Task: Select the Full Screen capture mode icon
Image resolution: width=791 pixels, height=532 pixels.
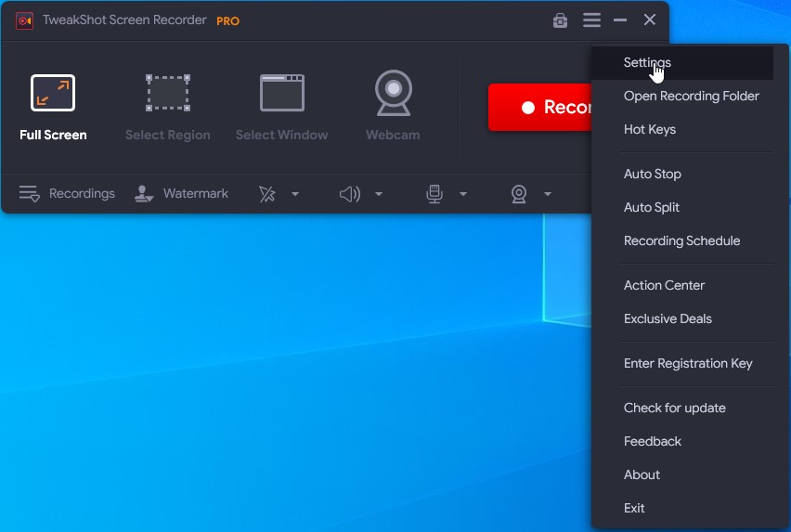Action: coord(53,94)
